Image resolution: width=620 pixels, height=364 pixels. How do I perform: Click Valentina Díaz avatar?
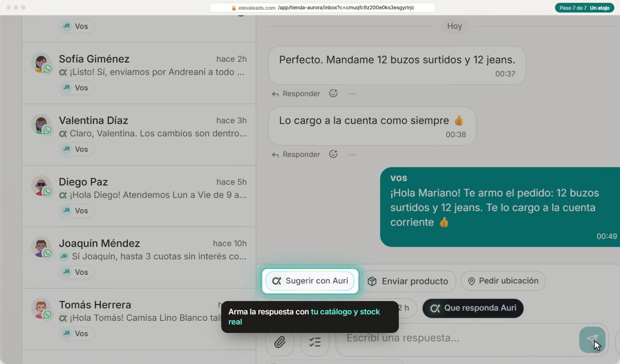point(41,124)
